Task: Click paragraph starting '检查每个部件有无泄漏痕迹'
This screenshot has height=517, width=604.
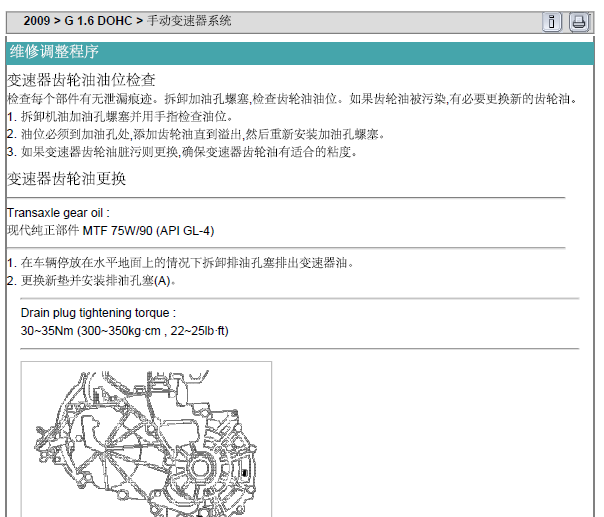Action: [292, 99]
